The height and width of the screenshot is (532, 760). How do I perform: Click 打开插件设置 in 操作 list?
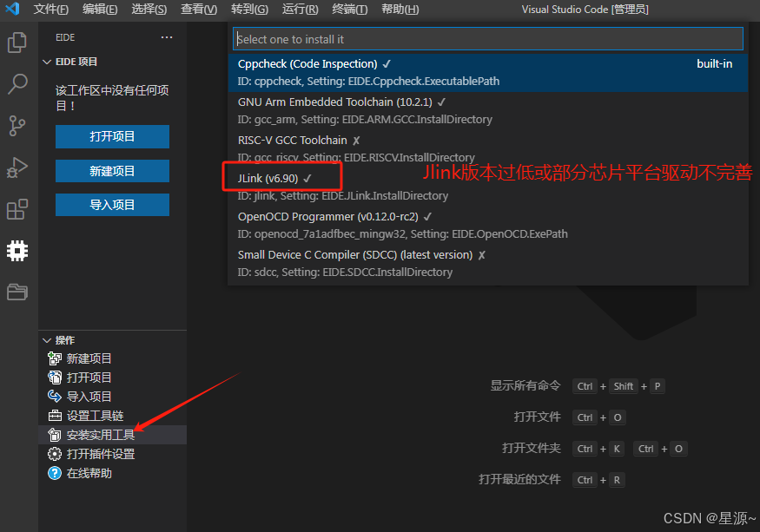101,454
